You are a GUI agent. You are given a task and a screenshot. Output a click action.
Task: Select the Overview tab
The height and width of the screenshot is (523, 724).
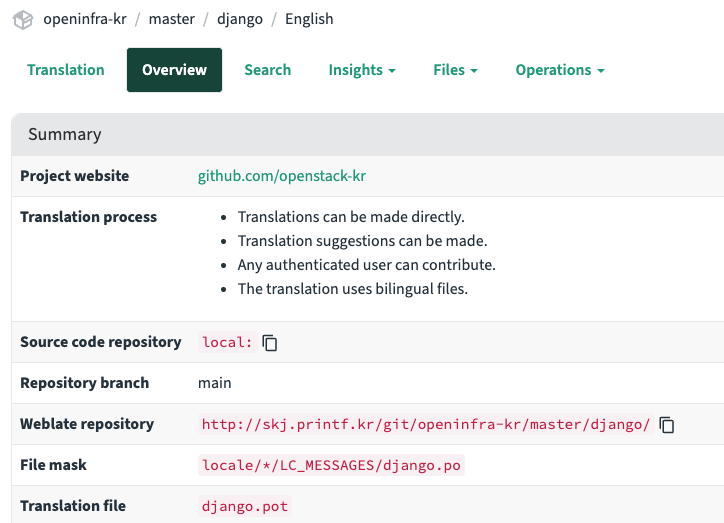[174, 70]
